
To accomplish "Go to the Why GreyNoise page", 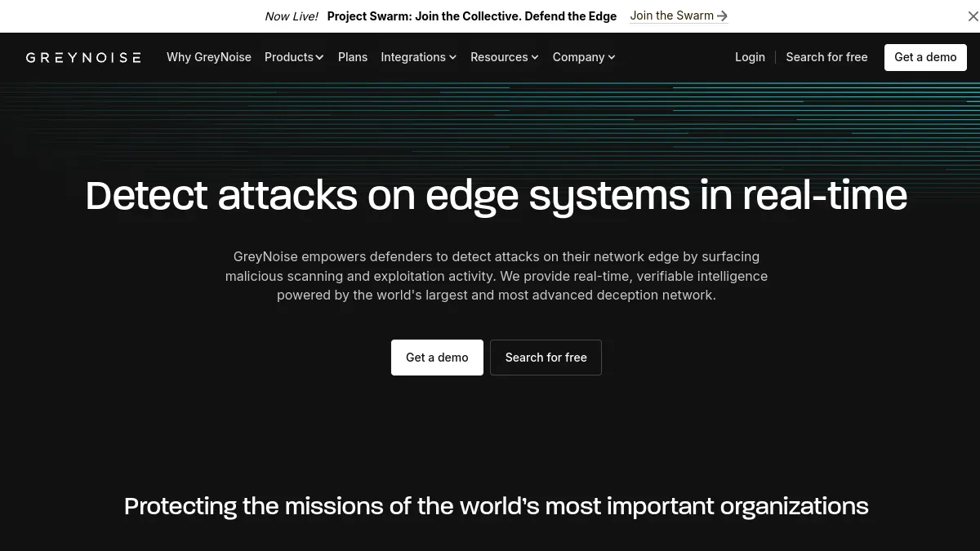I will pyautogui.click(x=209, y=57).
